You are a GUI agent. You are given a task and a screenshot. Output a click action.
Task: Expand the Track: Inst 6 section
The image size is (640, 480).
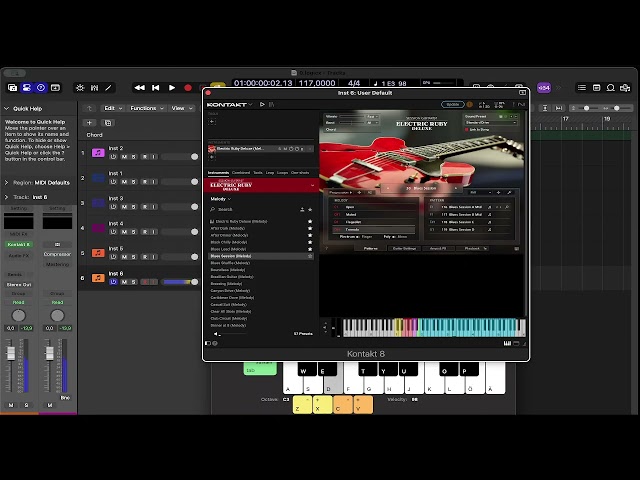click(7, 197)
